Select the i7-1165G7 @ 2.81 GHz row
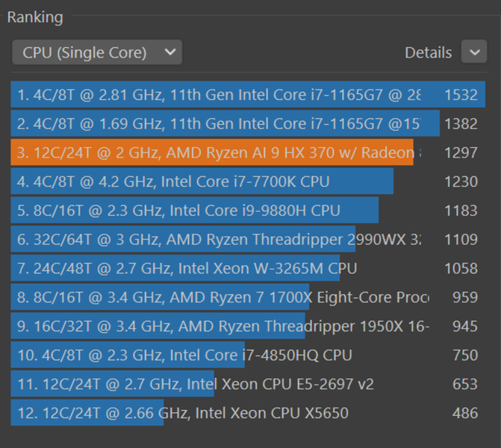 click(248, 95)
